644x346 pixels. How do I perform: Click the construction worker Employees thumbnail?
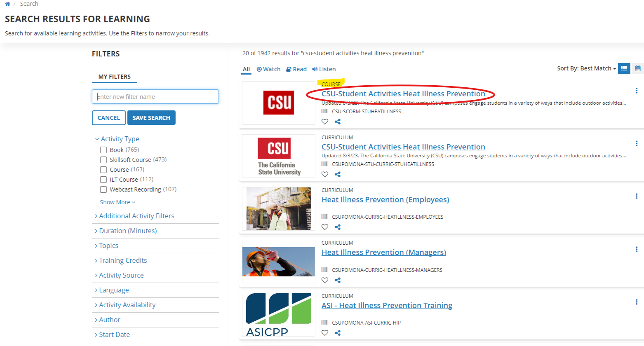(x=279, y=209)
